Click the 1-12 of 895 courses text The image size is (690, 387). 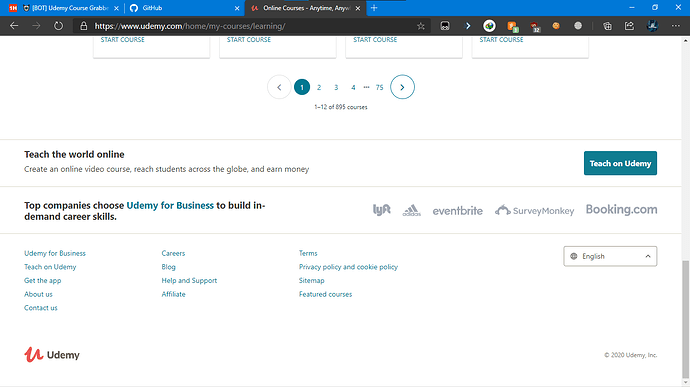(x=341, y=107)
